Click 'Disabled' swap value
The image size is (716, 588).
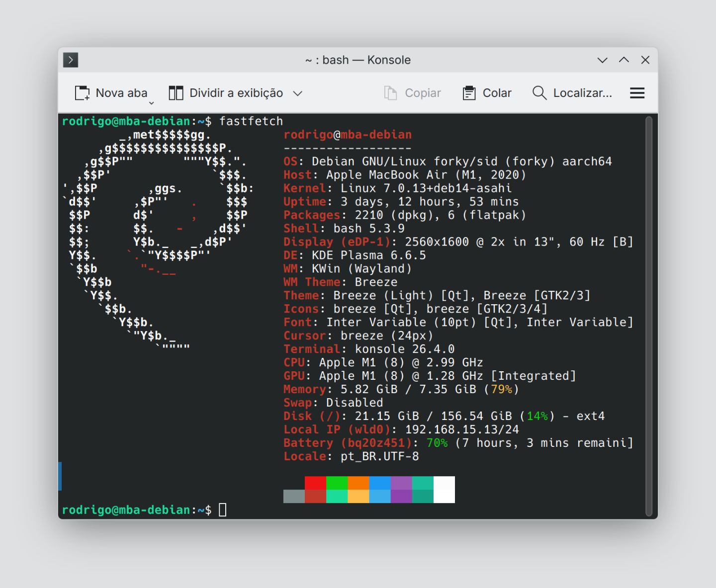pyautogui.click(x=355, y=403)
